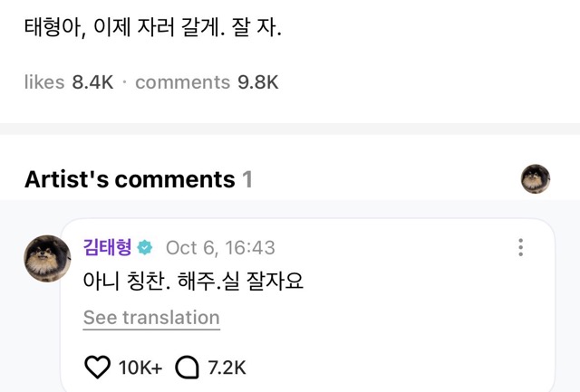This screenshot has width=580, height=392.
Task: Tap the count "1" after Artist's comments
Action: point(246,179)
